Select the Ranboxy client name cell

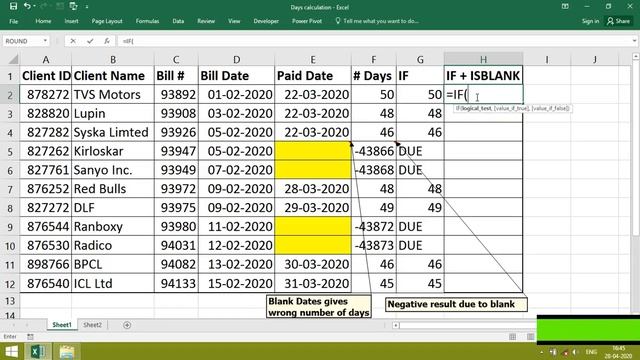113,227
